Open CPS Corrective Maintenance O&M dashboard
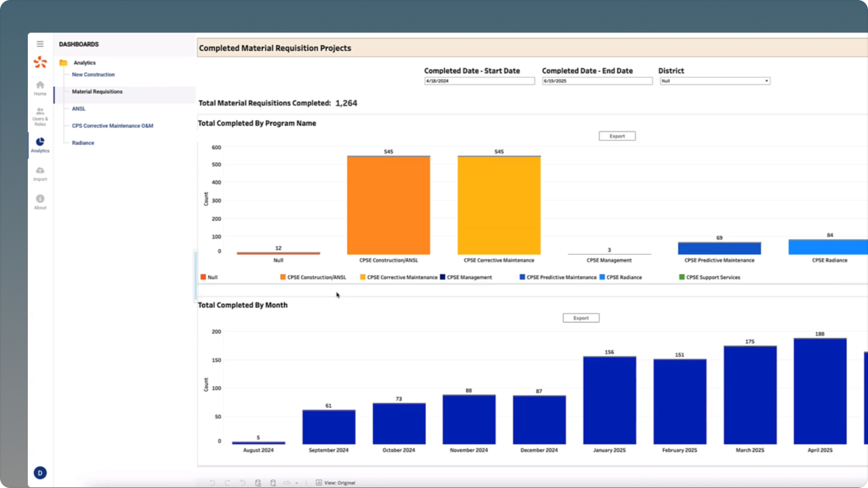The height and width of the screenshot is (488, 868). click(113, 126)
